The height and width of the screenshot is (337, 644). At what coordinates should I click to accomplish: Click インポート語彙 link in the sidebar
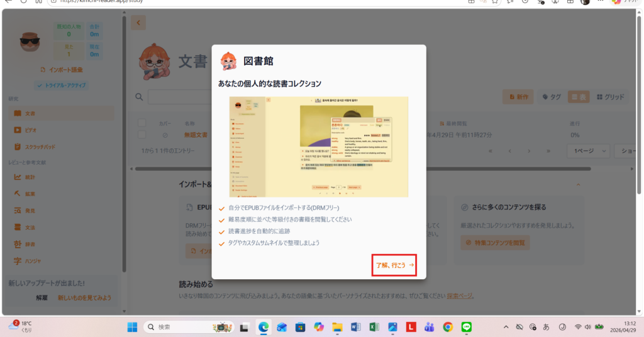(62, 70)
